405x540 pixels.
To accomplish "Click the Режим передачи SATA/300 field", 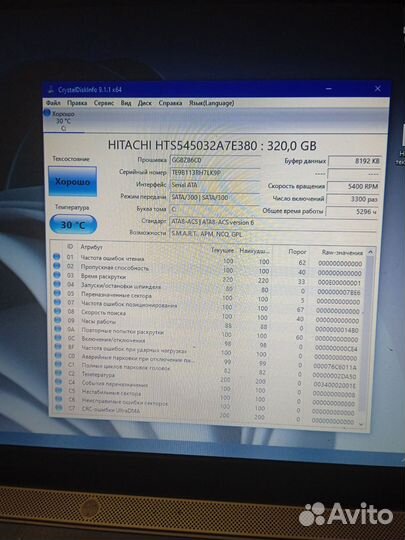I will point(215,197).
